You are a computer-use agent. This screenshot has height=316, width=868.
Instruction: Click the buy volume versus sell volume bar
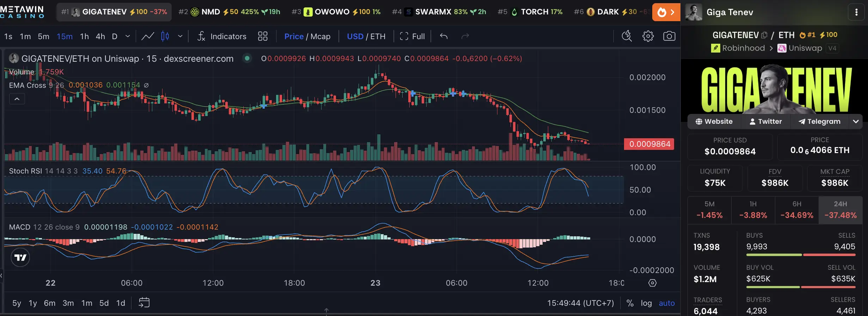click(801, 287)
